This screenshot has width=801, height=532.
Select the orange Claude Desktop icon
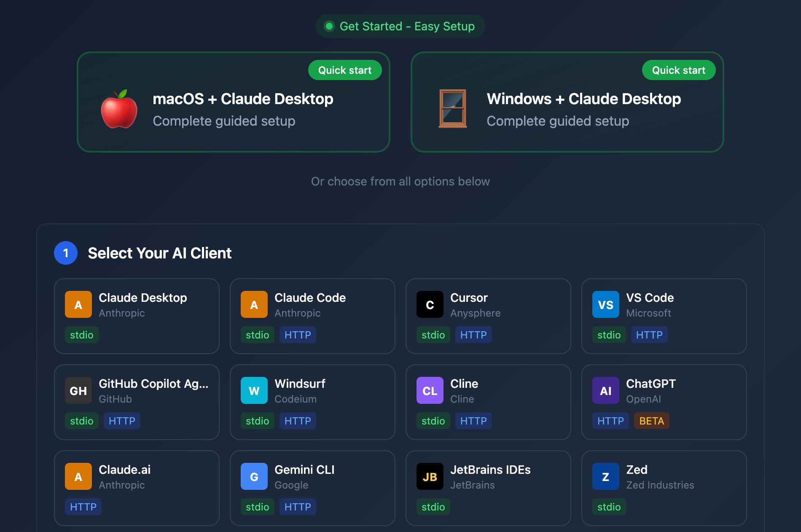click(x=78, y=304)
